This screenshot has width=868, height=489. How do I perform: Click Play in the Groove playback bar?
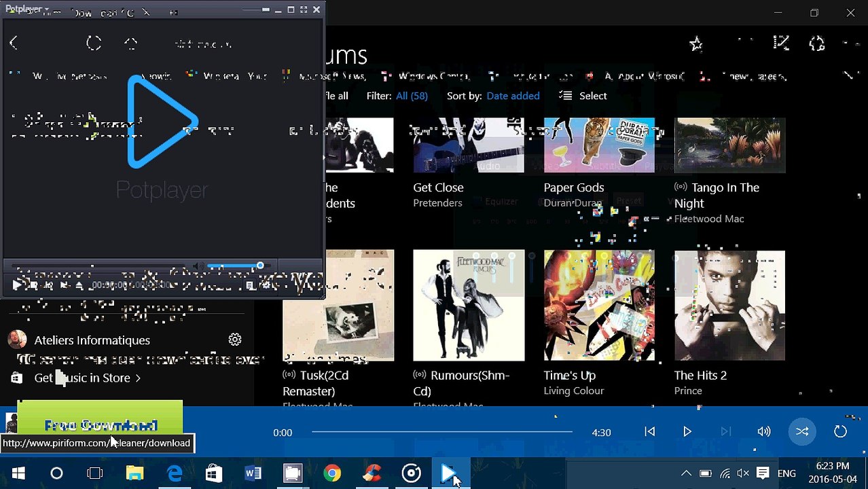point(687,432)
